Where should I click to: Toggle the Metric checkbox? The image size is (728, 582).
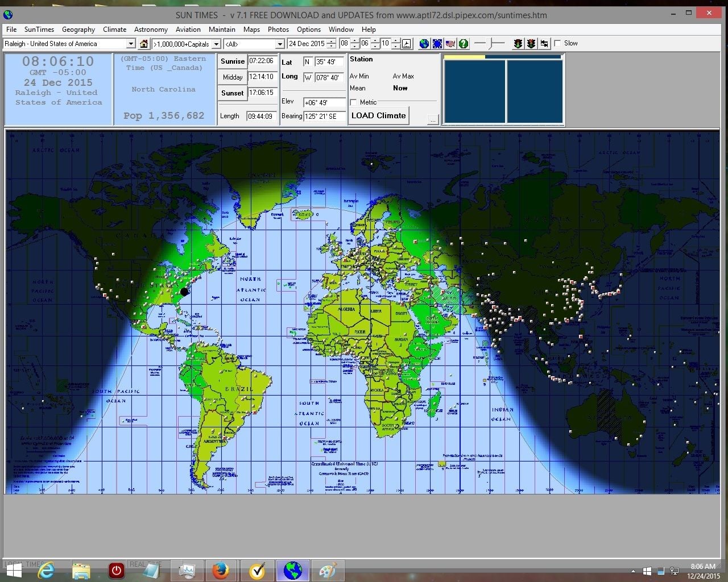tap(354, 102)
